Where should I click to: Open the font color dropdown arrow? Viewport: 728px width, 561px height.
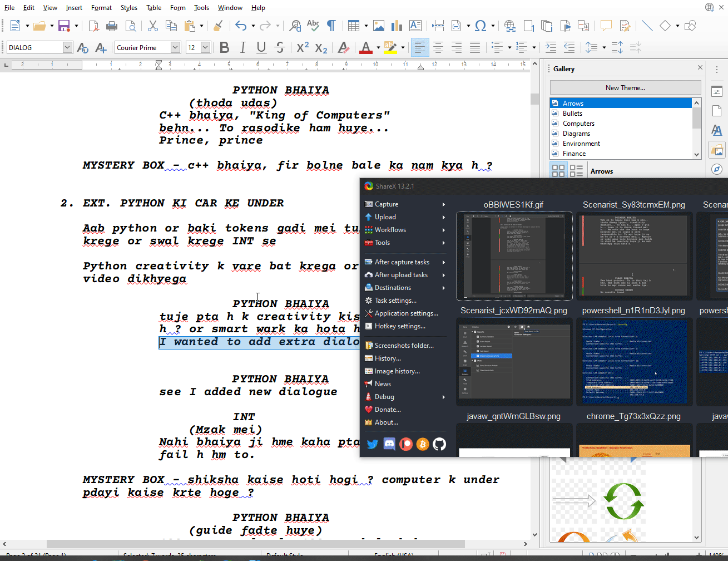point(378,48)
